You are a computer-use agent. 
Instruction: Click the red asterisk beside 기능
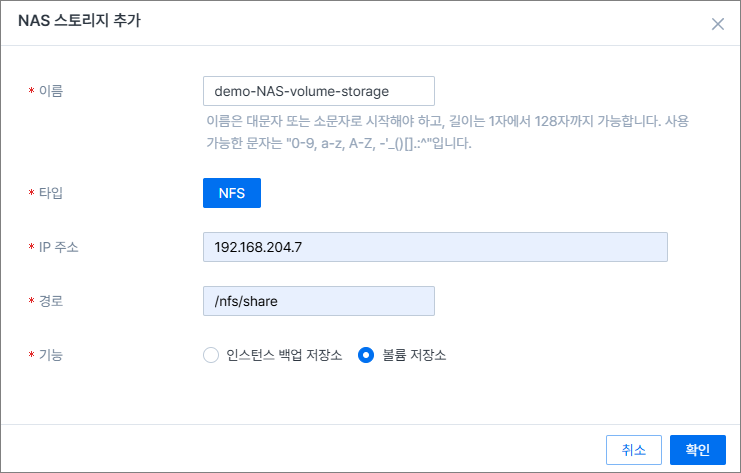(x=30, y=356)
